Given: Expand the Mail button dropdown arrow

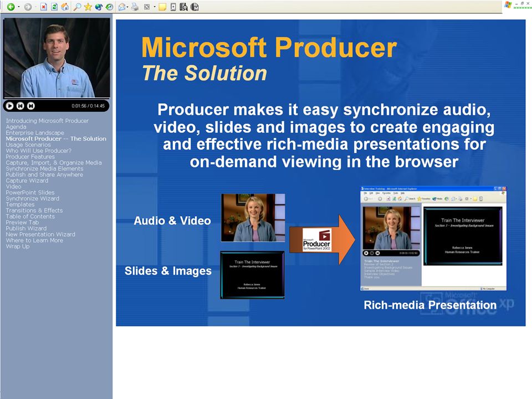Looking at the screenshot, I should pyautogui.click(x=127, y=7).
